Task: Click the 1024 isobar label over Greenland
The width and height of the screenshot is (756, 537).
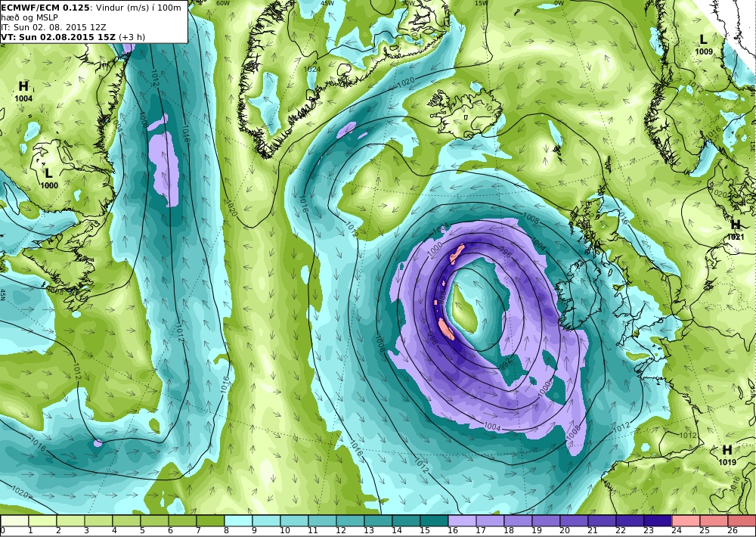Action: point(312,69)
